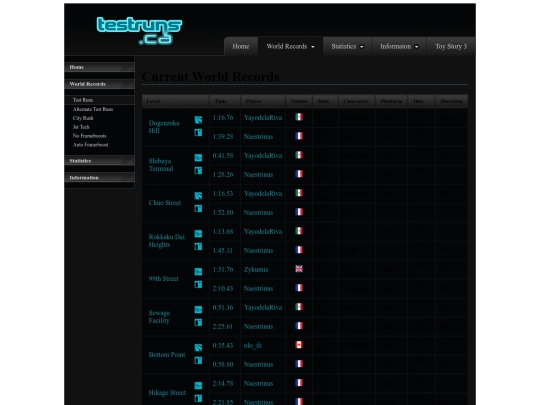Click the category icon beside the 1:16.76 time
The height and width of the screenshot is (405, 540).
tap(198, 120)
